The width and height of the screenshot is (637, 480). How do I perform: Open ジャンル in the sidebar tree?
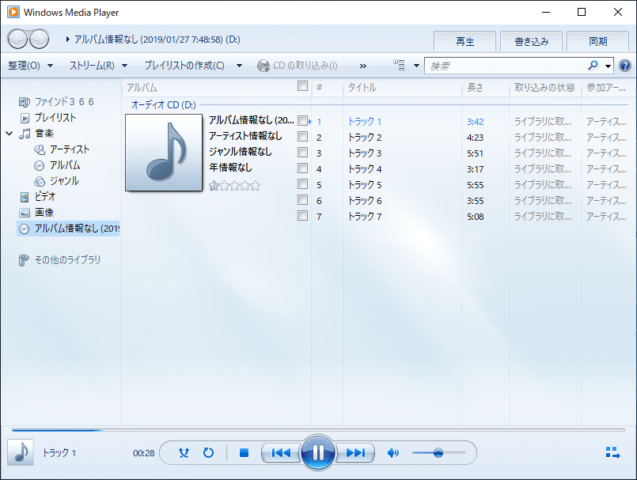pos(64,181)
